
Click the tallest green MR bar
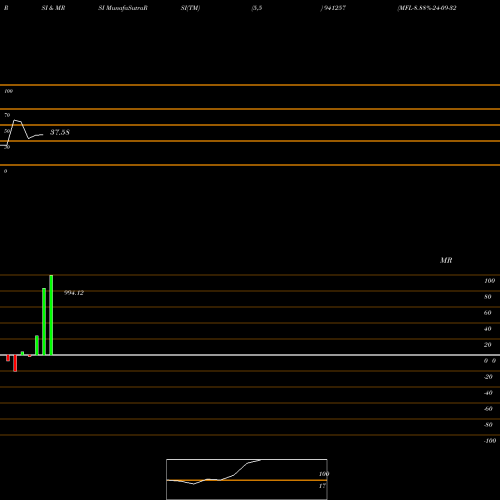(x=51, y=315)
